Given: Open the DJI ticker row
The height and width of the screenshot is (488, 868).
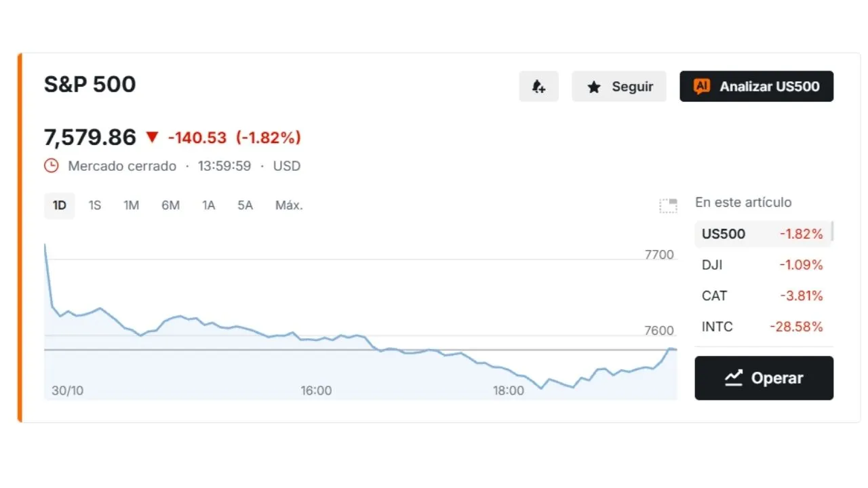Looking at the screenshot, I should 762,265.
